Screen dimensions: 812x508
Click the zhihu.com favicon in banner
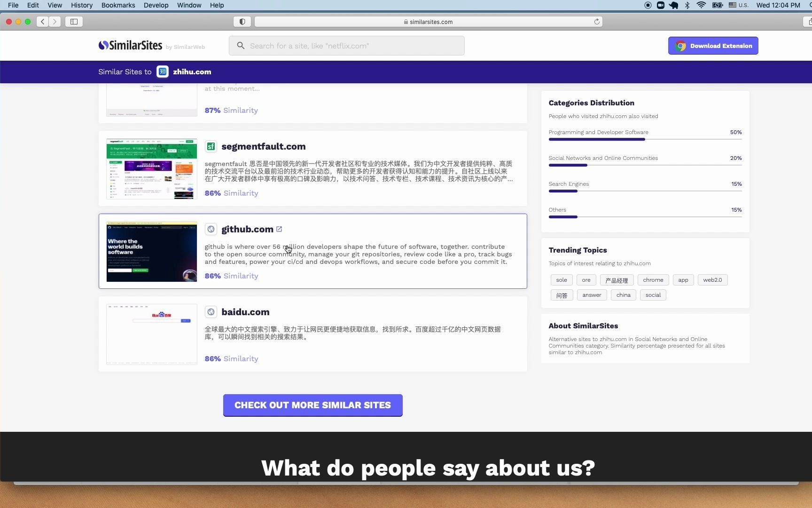click(163, 71)
